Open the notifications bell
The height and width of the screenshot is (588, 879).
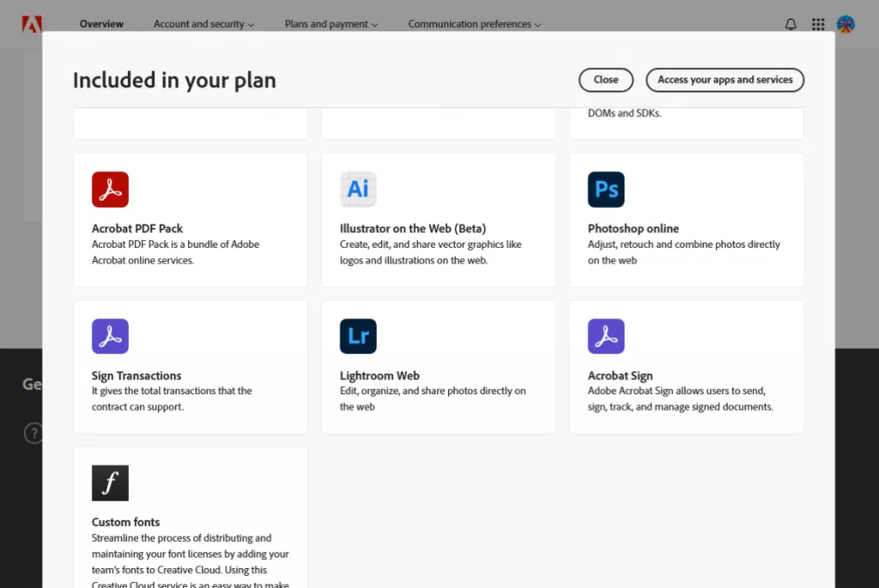click(791, 24)
